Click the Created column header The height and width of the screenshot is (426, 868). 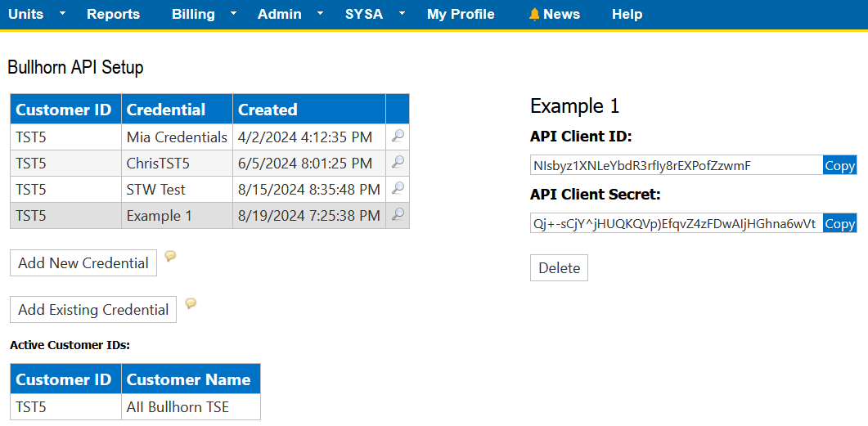(x=309, y=109)
